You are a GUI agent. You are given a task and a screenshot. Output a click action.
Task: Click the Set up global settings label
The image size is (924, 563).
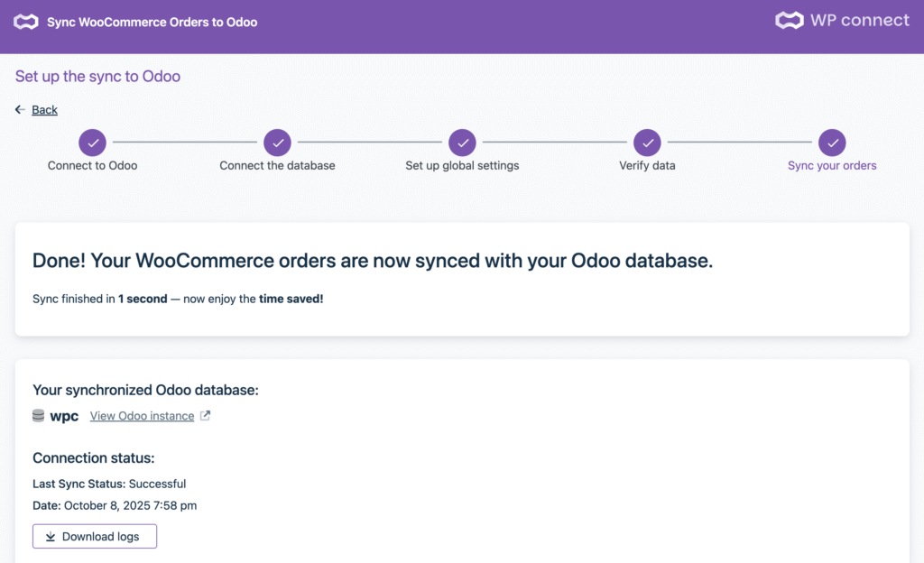(x=462, y=166)
